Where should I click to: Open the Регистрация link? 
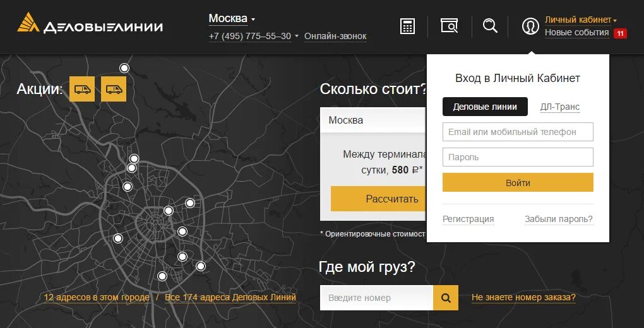468,220
